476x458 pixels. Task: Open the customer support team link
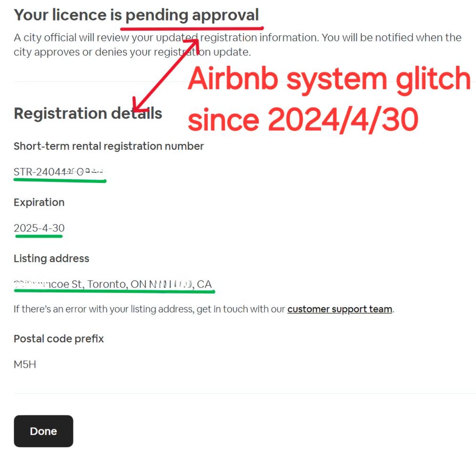[x=339, y=309]
